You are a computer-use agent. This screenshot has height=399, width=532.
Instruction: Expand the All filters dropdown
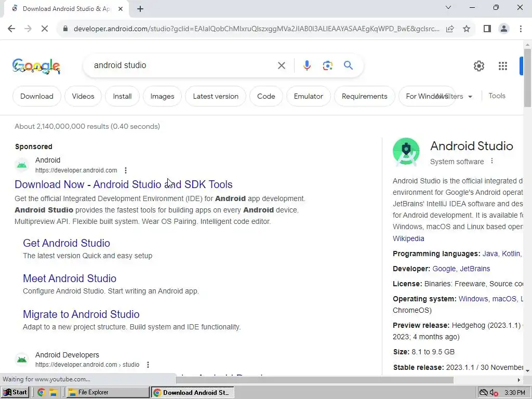(455, 96)
